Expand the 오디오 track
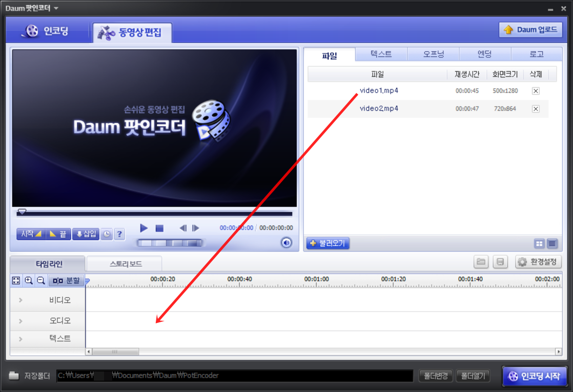This screenshot has height=392, width=573. point(21,321)
